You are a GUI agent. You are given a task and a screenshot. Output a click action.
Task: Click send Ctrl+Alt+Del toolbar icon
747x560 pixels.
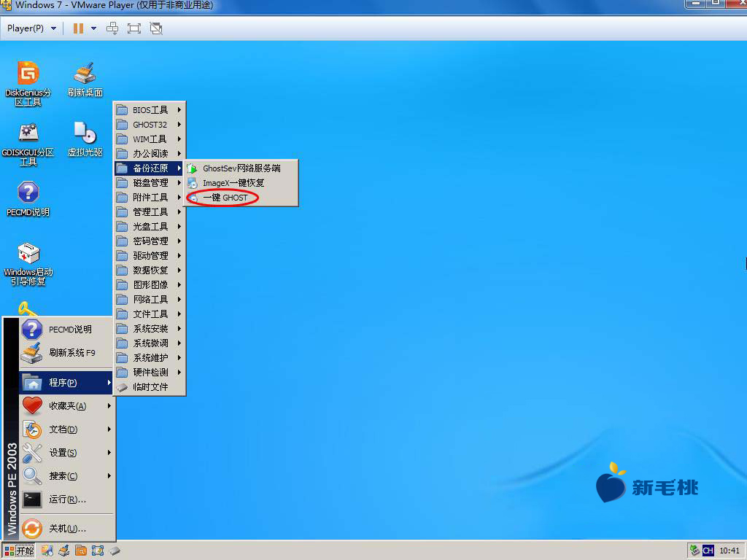112,28
